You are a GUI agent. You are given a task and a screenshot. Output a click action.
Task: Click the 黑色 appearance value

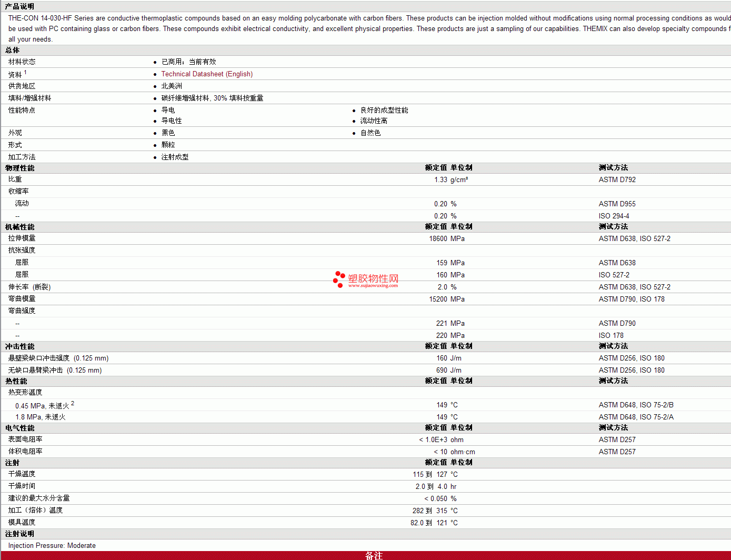point(168,133)
